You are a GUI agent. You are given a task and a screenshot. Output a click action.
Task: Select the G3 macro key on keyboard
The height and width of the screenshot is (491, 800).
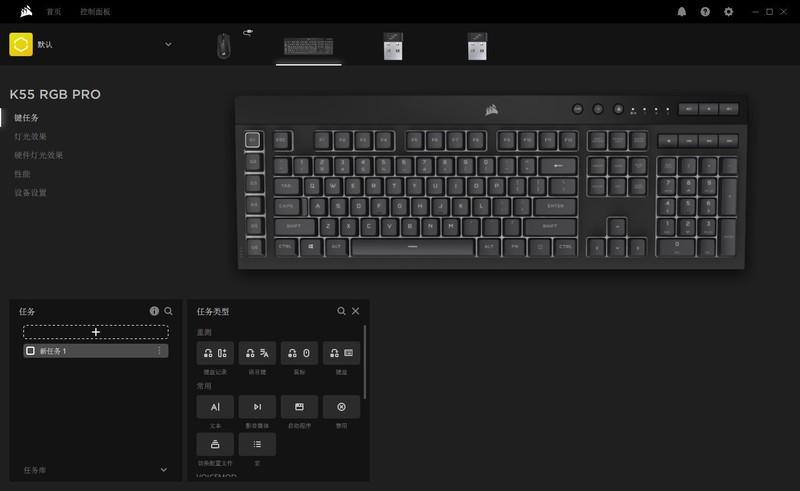click(x=254, y=183)
